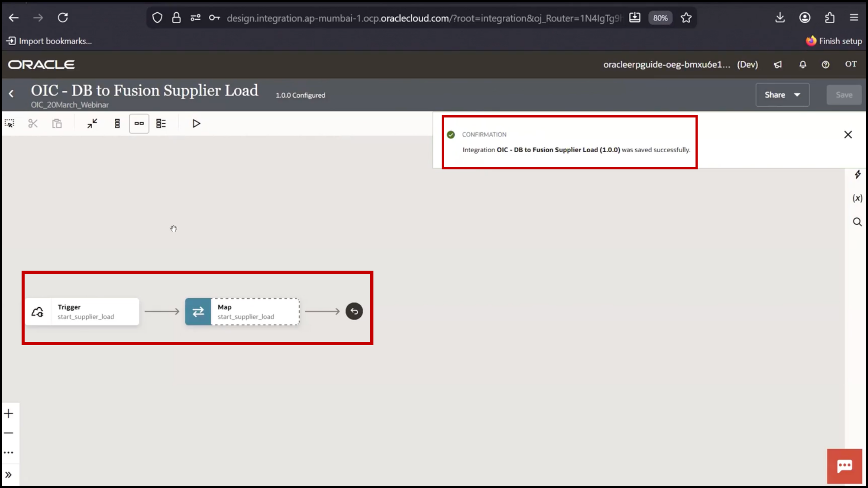This screenshot has width=868, height=488.
Task: Click the Oracle logo
Action: pos(41,65)
